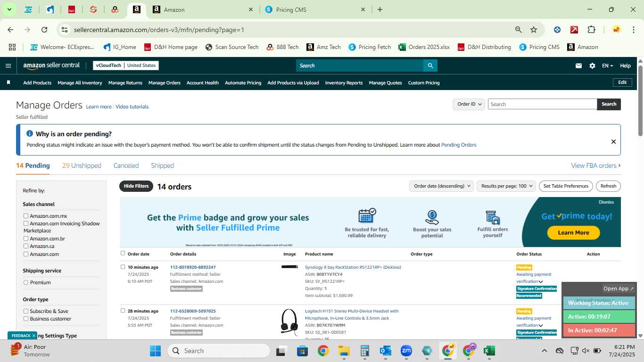
Task: Open the messages envelope icon
Action: 578,66
